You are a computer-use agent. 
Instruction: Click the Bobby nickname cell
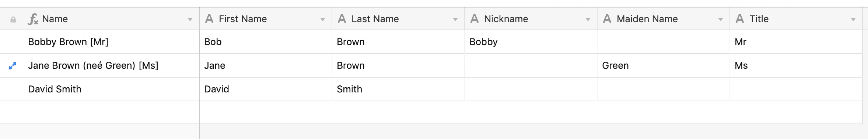pyautogui.click(x=531, y=42)
